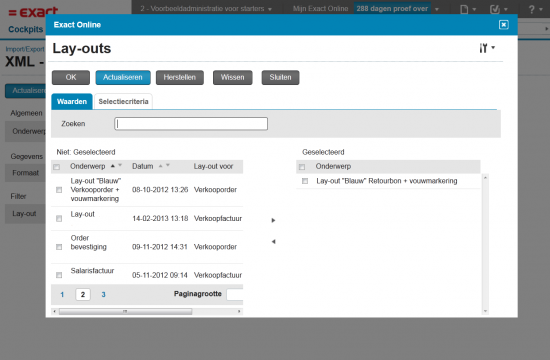This screenshot has width=550, height=360.
Task: Go to page 1 of layouts
Action: tap(62, 294)
